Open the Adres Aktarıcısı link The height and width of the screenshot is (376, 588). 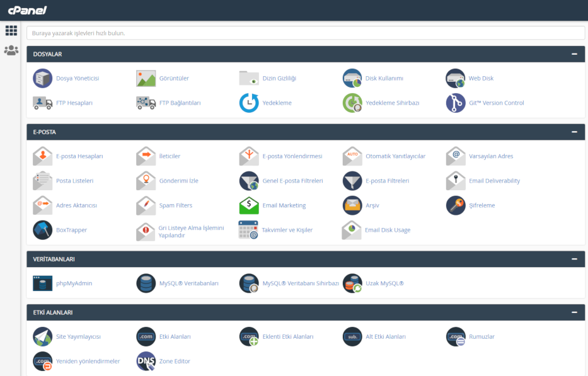pos(76,205)
